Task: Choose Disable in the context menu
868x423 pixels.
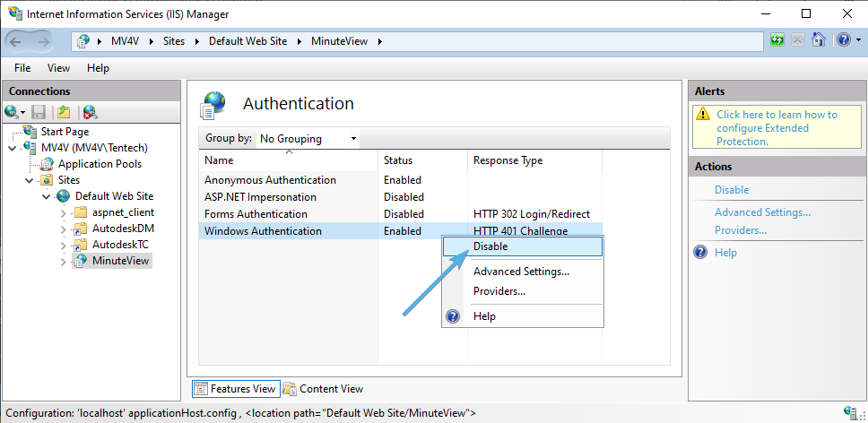Action: pyautogui.click(x=523, y=246)
